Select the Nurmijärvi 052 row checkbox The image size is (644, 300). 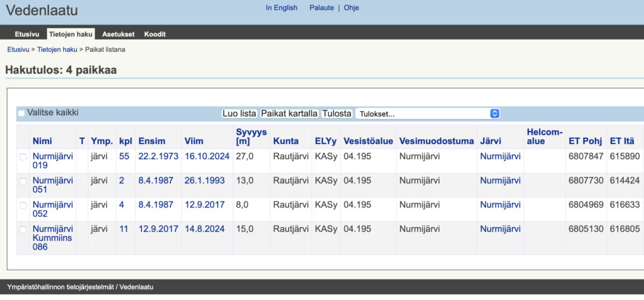[x=23, y=206]
